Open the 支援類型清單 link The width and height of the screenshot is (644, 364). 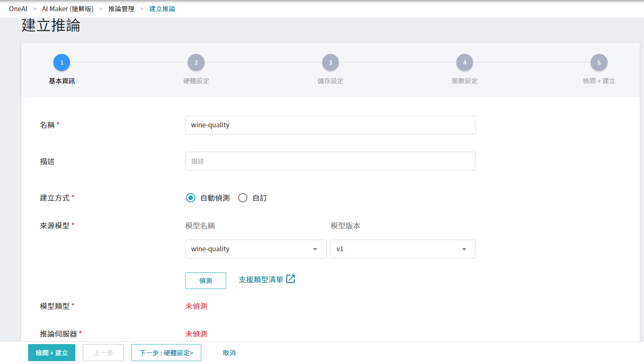pyautogui.click(x=261, y=280)
